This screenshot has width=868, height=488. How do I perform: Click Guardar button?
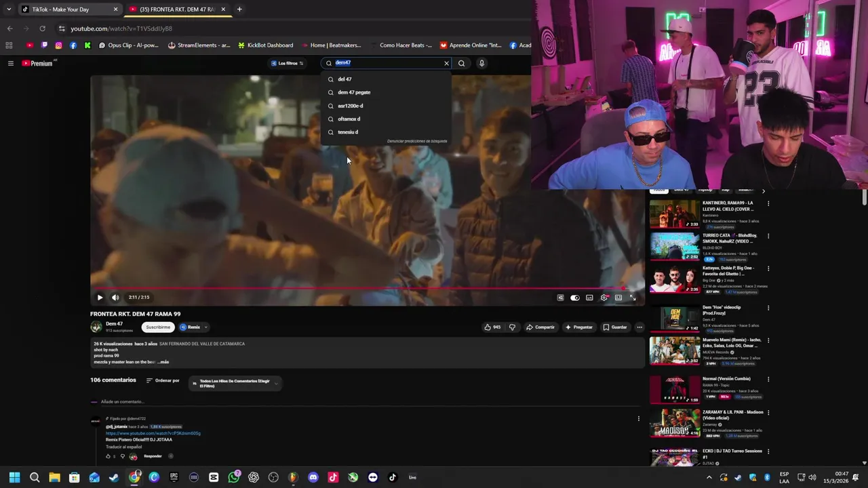pyautogui.click(x=615, y=327)
